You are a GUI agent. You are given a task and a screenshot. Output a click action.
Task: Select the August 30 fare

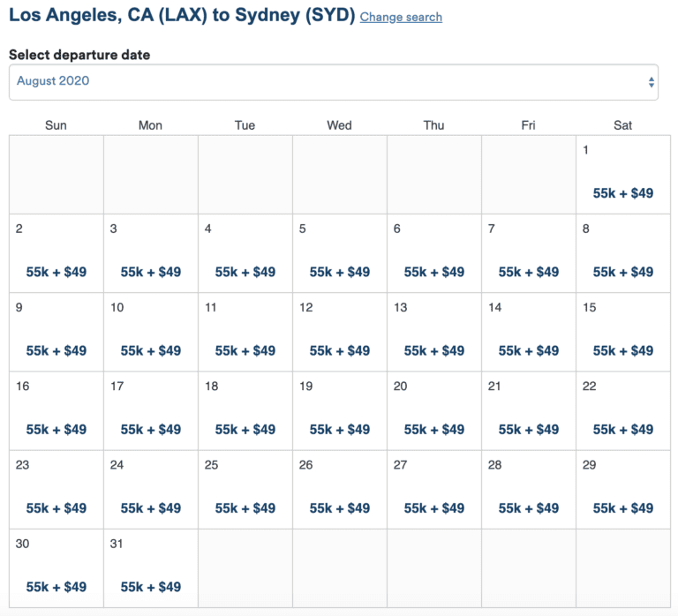point(56,587)
